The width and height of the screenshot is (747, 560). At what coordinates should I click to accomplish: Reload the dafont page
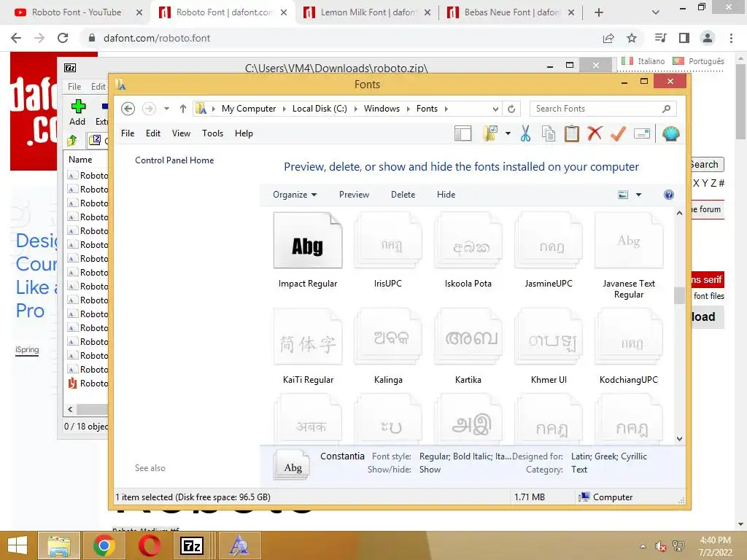pyautogui.click(x=63, y=38)
